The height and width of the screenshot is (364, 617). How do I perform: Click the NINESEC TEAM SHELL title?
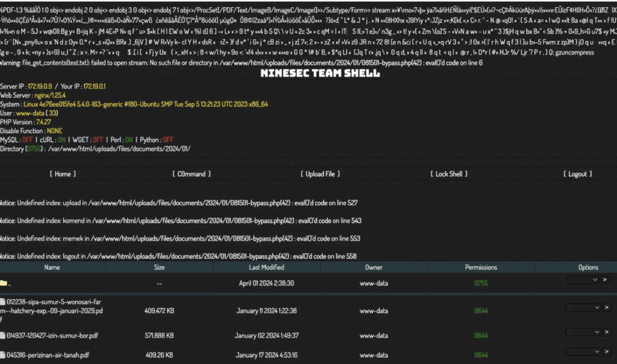[x=321, y=73]
